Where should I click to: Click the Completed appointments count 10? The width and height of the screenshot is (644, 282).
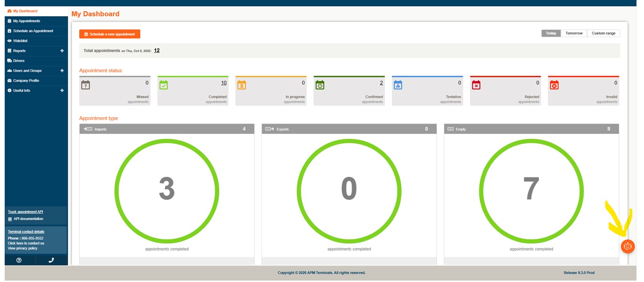(224, 83)
